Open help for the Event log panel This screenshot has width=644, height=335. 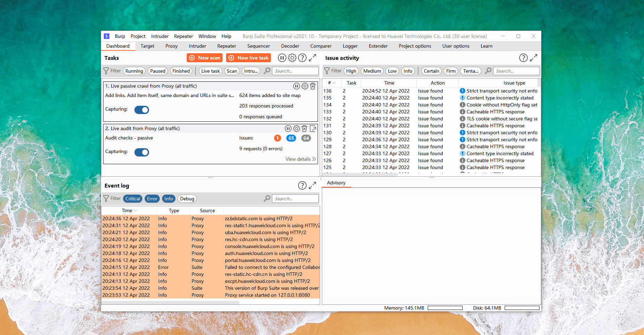coord(302,185)
